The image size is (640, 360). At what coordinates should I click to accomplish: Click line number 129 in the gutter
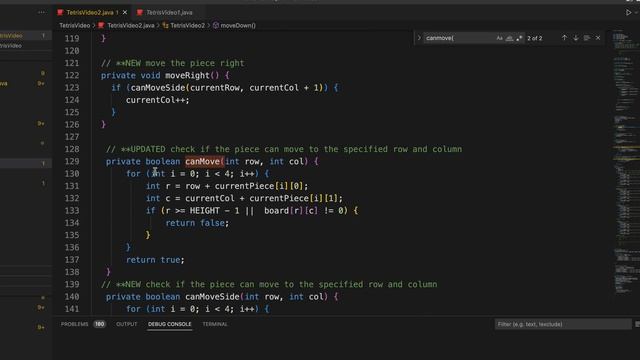[x=72, y=161]
